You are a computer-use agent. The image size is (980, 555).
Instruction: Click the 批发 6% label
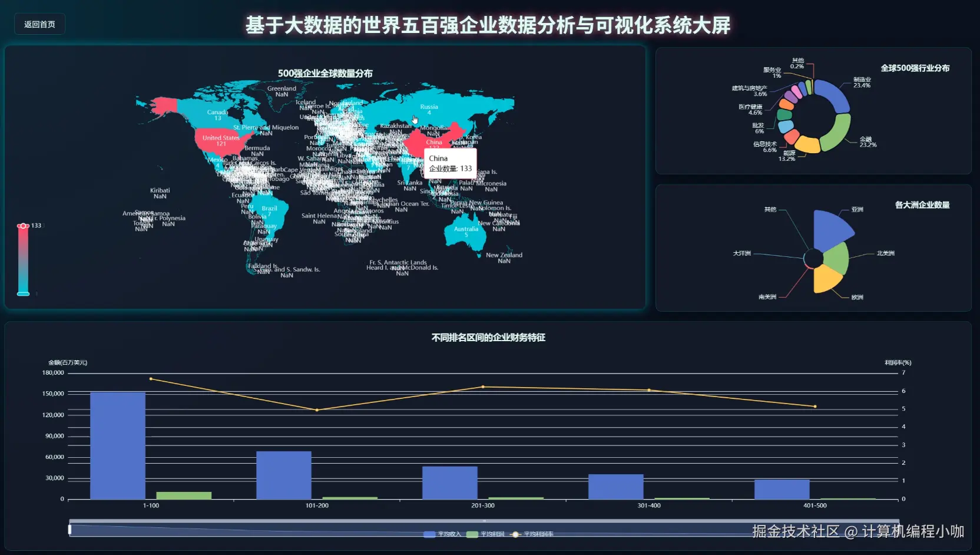coord(759,128)
